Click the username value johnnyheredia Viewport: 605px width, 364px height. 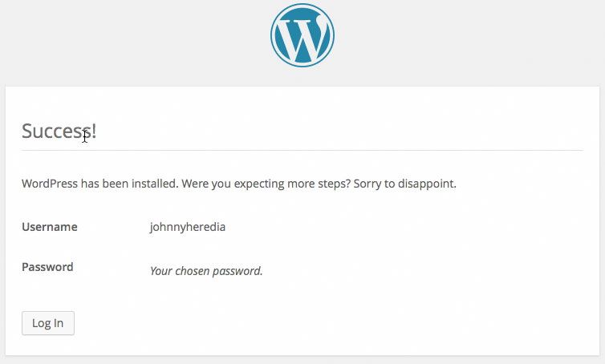188,227
